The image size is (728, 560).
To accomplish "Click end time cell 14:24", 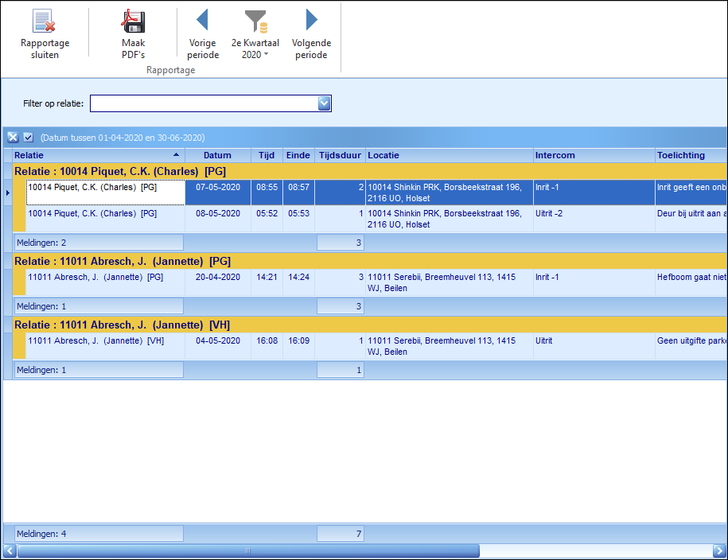I will point(298,282).
